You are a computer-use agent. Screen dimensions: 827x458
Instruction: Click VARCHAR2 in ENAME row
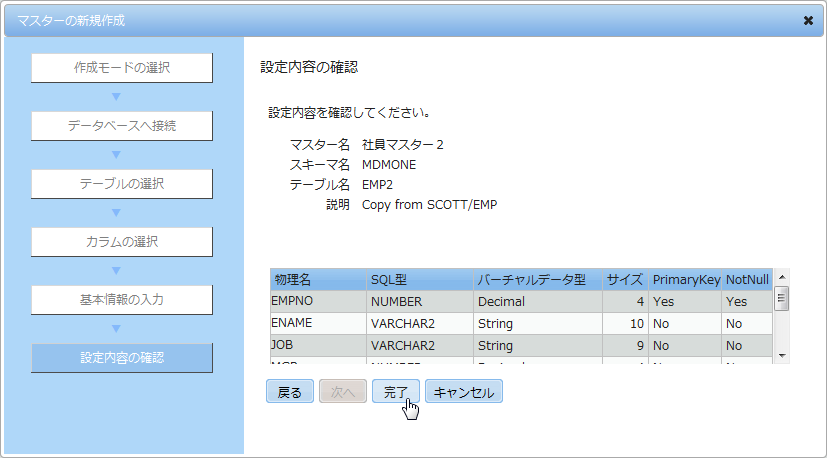(420, 323)
